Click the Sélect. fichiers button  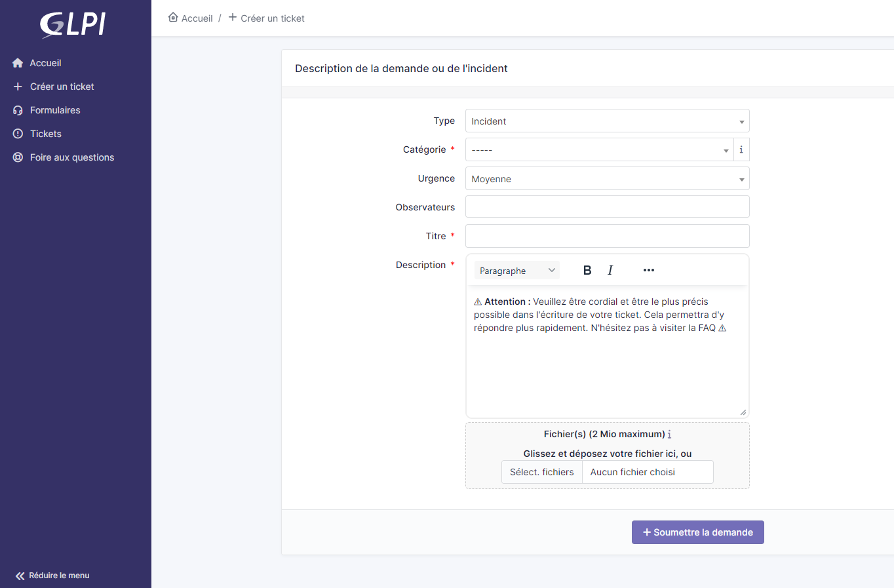[x=541, y=472]
